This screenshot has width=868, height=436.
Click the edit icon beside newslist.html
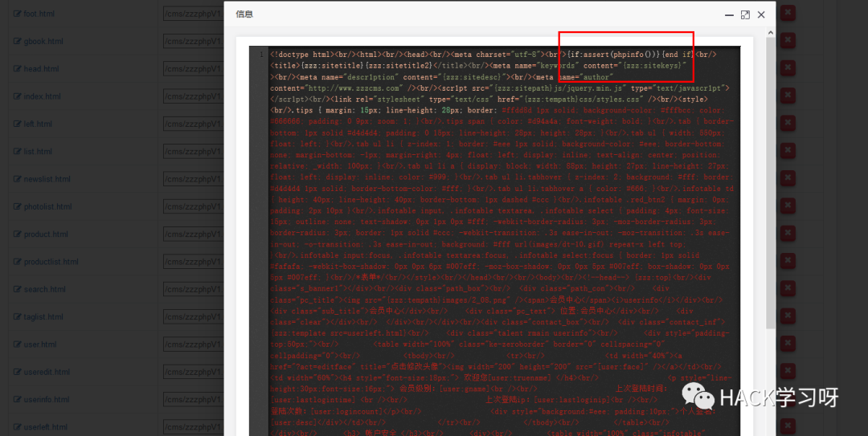pos(17,179)
